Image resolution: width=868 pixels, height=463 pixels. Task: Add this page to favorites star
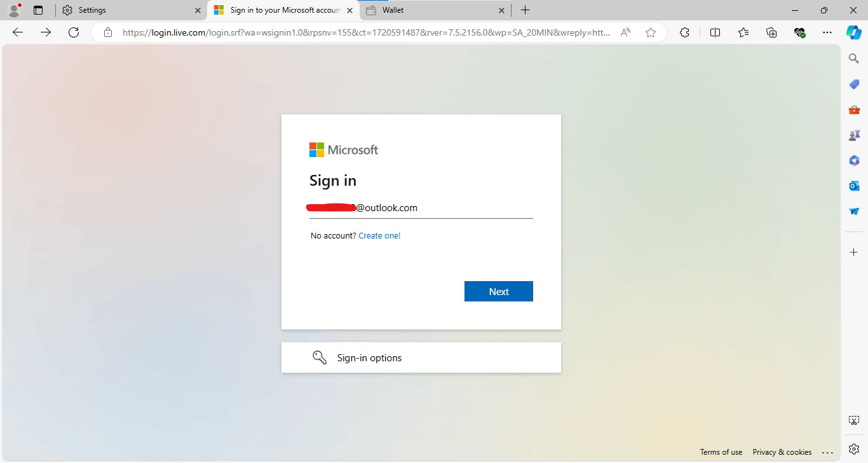[x=651, y=32]
